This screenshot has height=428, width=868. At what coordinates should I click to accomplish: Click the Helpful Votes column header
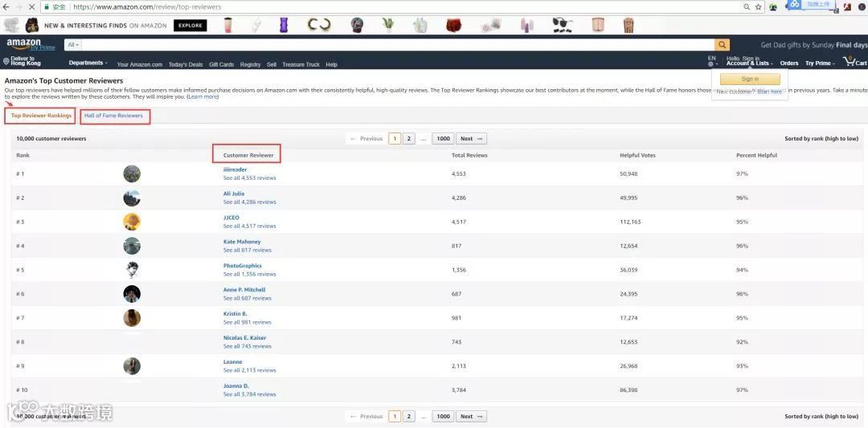pos(637,156)
